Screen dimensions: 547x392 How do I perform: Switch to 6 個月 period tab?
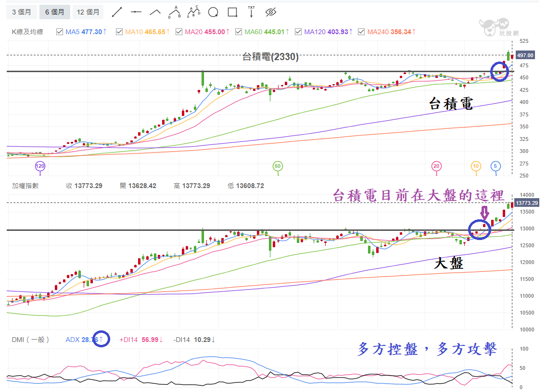click(55, 12)
